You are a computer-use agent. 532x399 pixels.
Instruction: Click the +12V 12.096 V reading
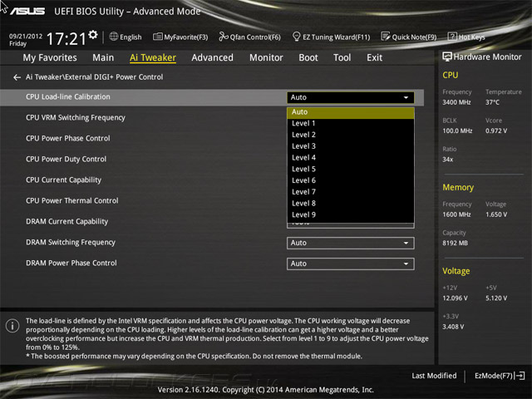(x=455, y=298)
